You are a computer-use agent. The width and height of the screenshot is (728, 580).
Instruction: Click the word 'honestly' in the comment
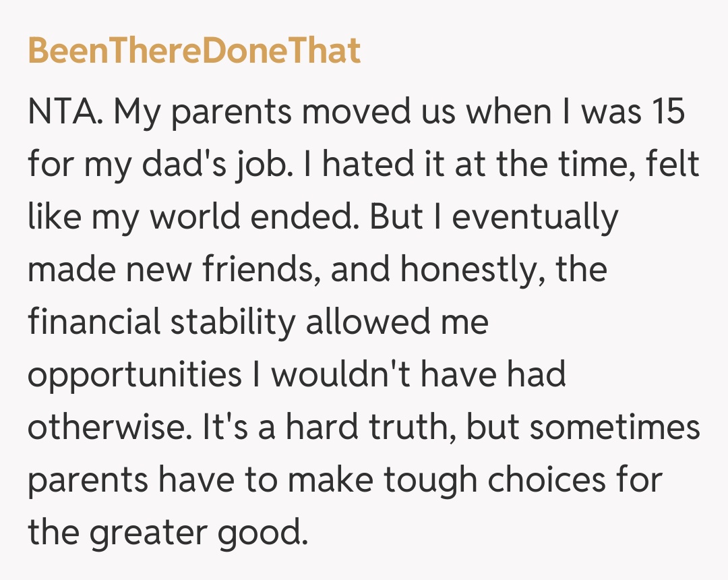pos(473,271)
